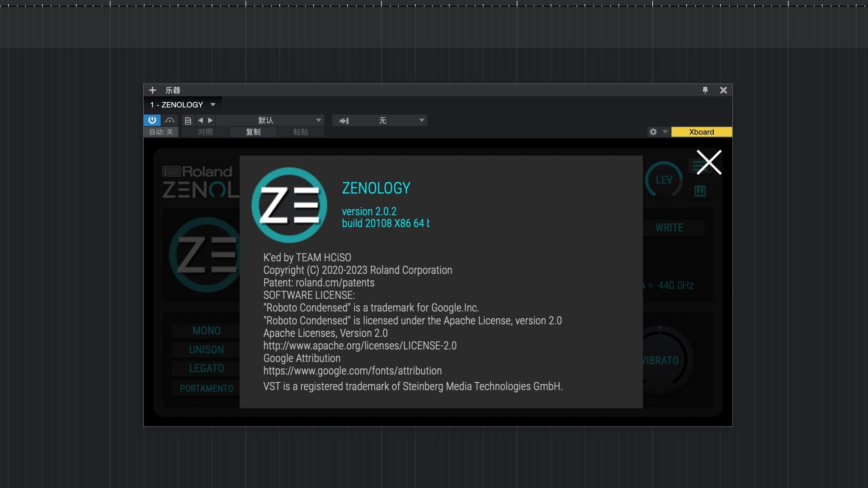Viewport: 868px width, 488px height.
Task: Pin the instrument window
Action: coord(705,90)
